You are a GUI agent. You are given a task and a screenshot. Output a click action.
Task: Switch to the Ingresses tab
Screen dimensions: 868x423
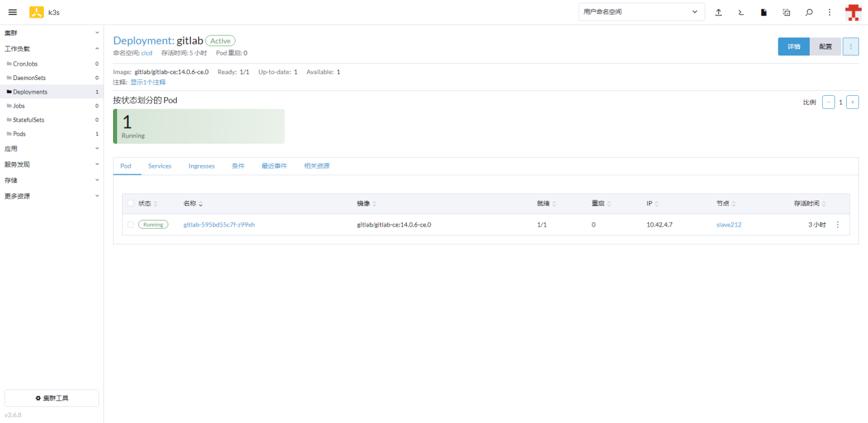(x=201, y=166)
